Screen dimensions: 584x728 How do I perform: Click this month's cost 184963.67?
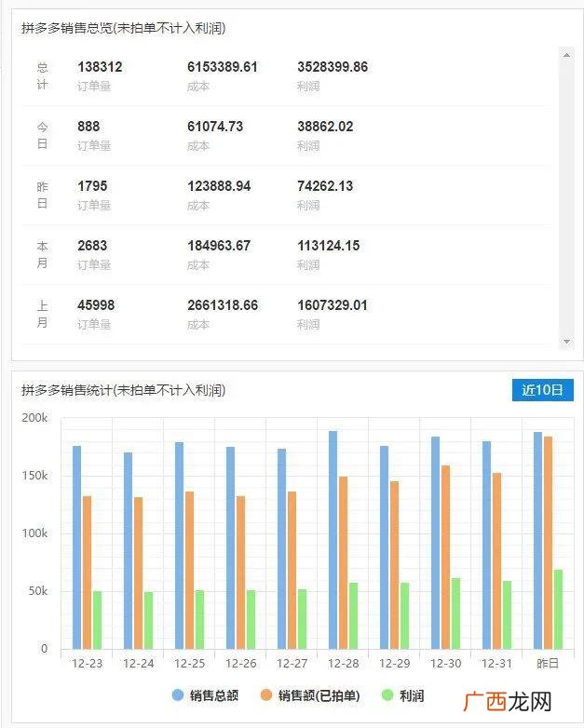click(219, 246)
